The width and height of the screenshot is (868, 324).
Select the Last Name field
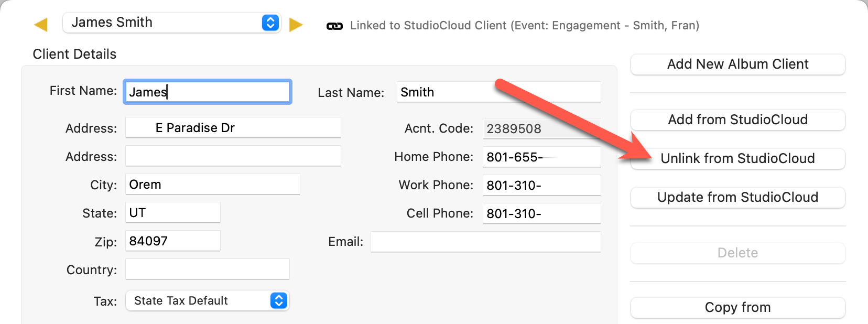(498, 92)
